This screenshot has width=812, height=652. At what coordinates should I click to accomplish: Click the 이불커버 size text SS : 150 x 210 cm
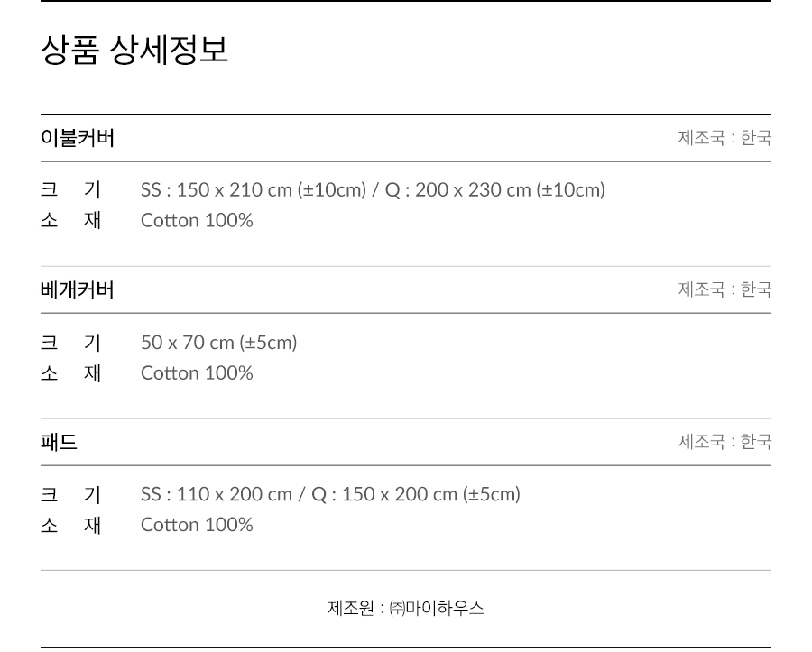point(373,190)
